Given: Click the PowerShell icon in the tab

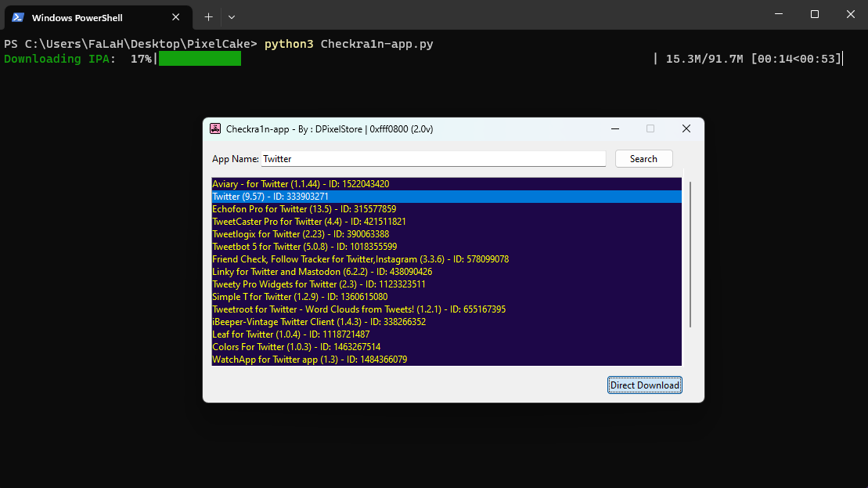Looking at the screenshot, I should point(18,18).
